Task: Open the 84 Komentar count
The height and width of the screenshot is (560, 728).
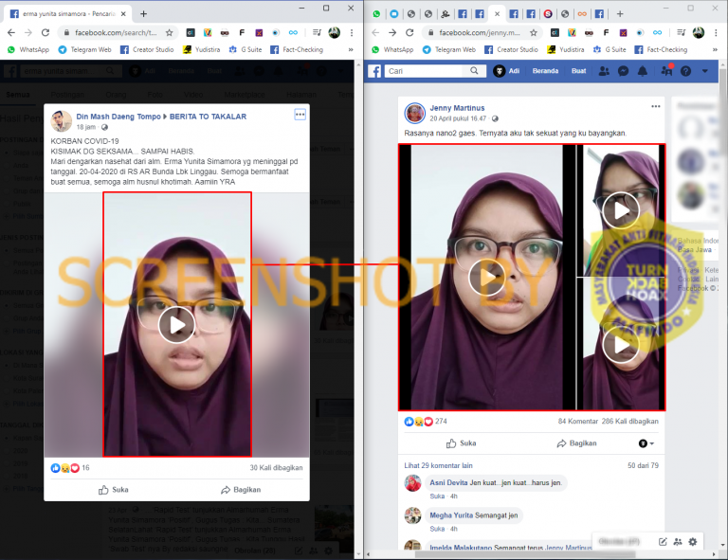Action: [x=578, y=422]
